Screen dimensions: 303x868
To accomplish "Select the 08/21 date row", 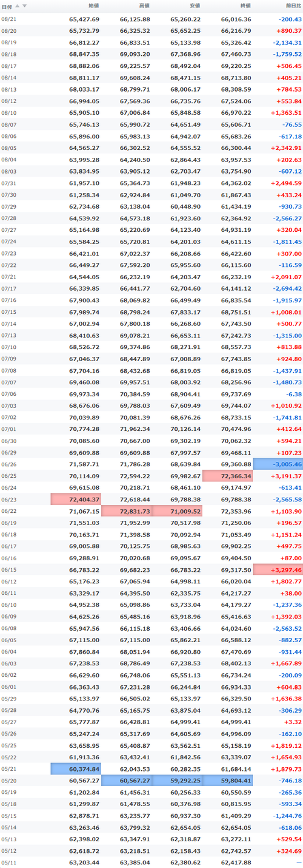I will 151,19.
